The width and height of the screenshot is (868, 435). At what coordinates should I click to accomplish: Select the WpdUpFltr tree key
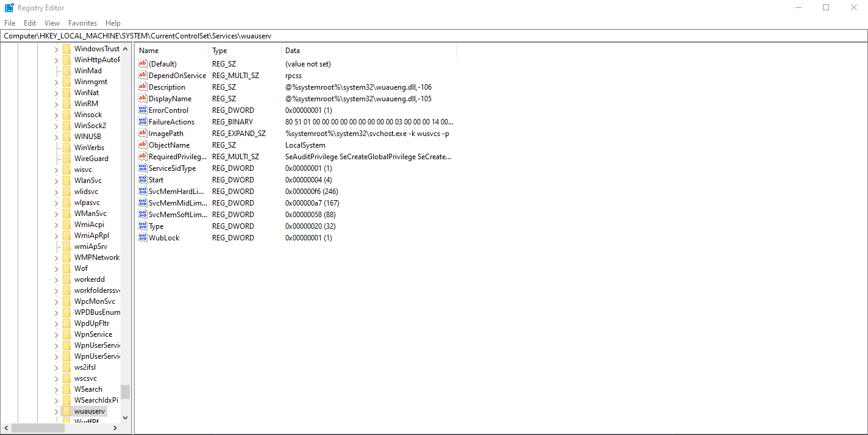91,323
